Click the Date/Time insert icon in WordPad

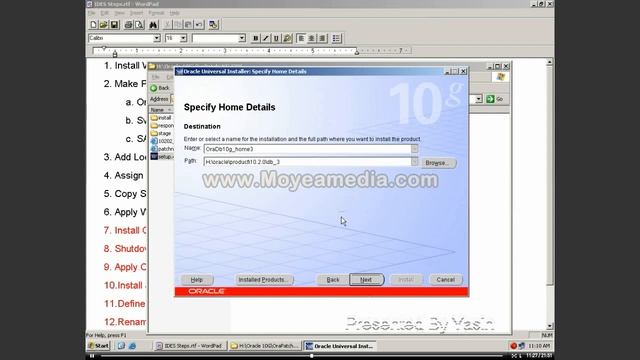pyautogui.click(x=213, y=25)
